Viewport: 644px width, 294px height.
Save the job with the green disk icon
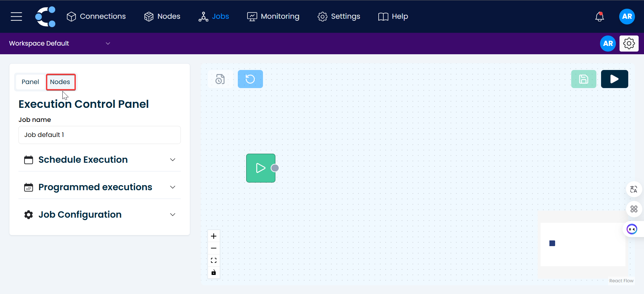pyautogui.click(x=583, y=79)
